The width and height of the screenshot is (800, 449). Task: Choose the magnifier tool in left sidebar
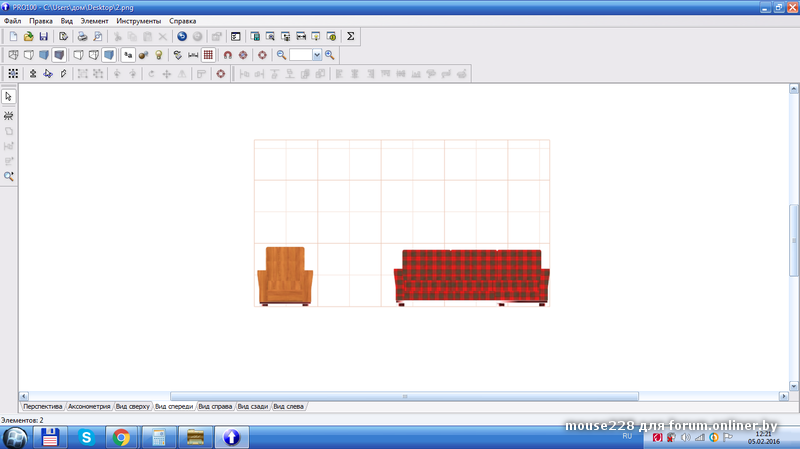tap(9, 176)
